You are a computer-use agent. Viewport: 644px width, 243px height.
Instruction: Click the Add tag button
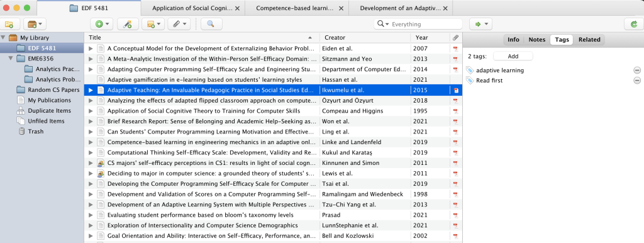(x=513, y=56)
